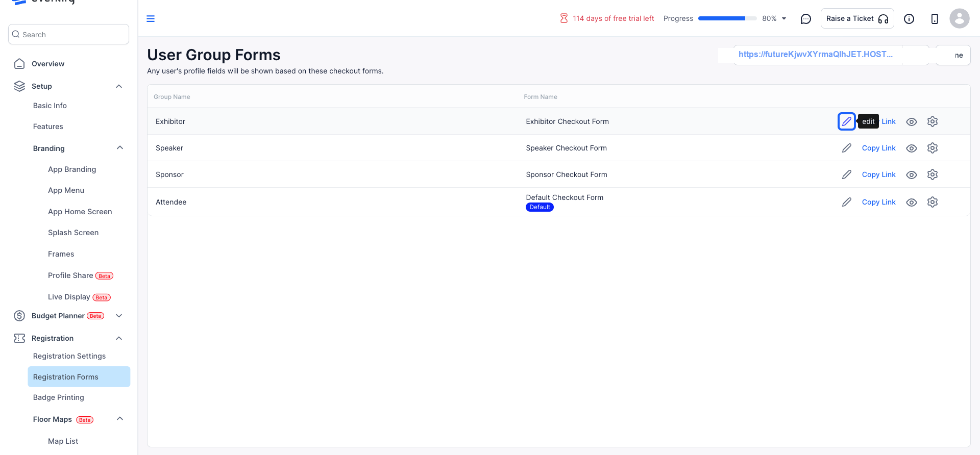Open the user profile avatar

[x=959, y=18]
